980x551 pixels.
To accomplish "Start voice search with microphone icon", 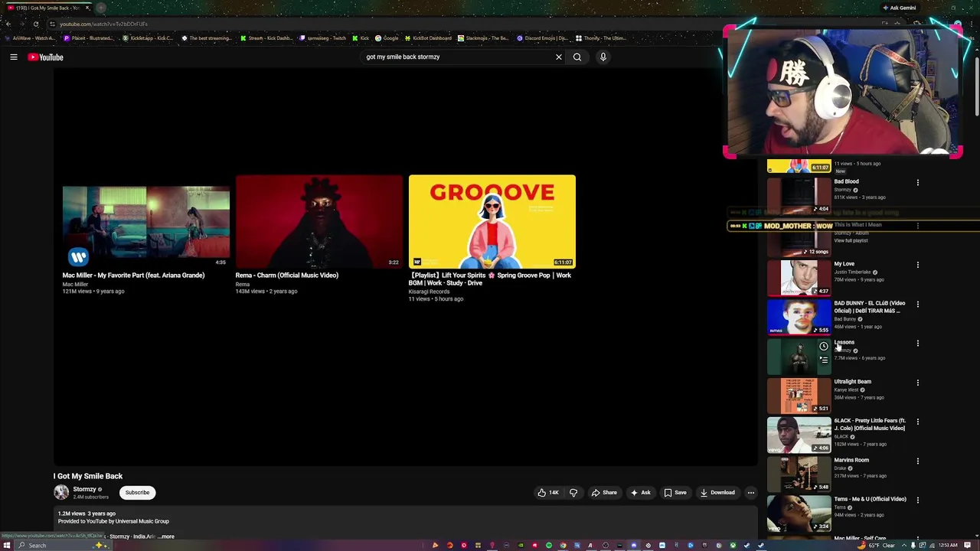I will 603,57.
